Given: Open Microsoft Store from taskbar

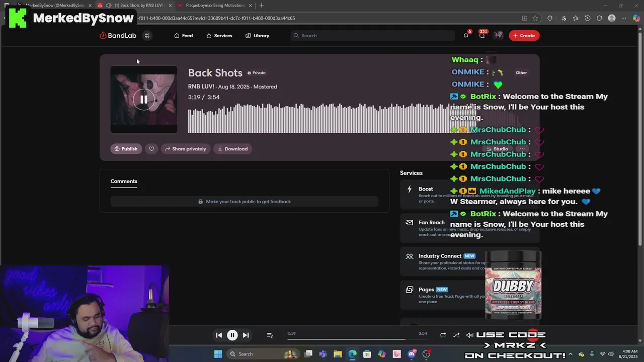Looking at the screenshot, I should click(x=367, y=354).
